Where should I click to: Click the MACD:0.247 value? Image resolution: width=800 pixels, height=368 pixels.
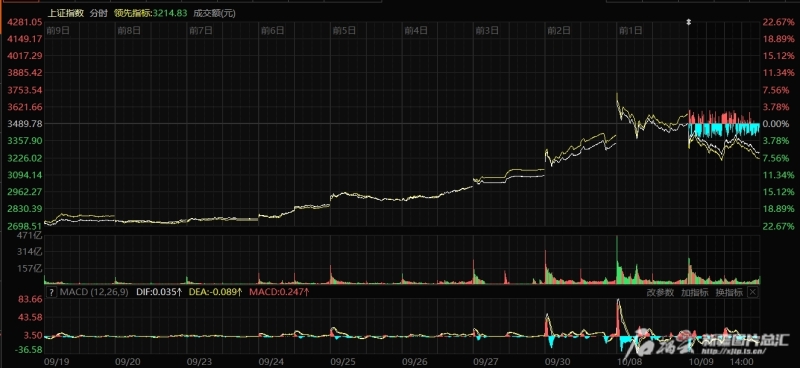tap(280, 292)
